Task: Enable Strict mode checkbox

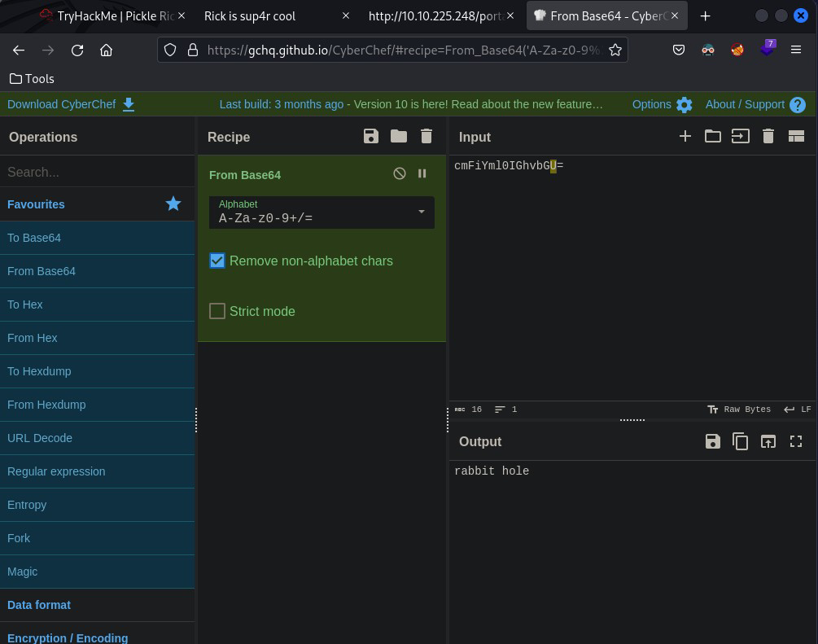Action: pyautogui.click(x=217, y=311)
